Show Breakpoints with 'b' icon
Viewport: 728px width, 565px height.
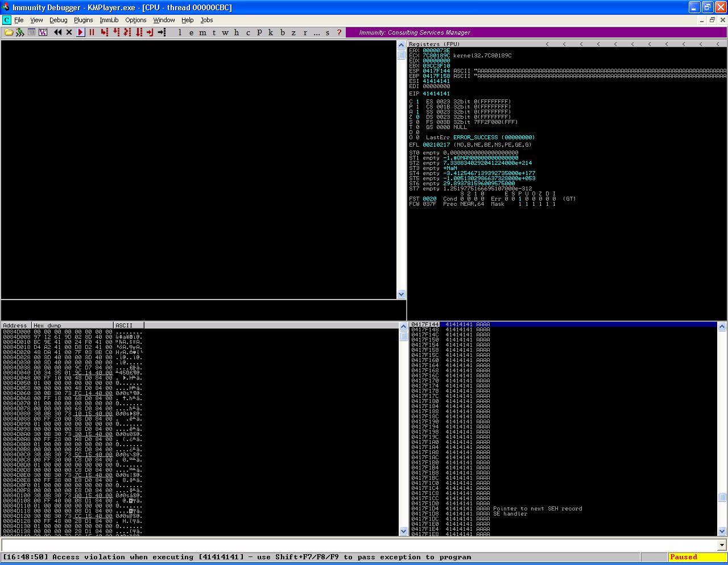[x=283, y=32]
